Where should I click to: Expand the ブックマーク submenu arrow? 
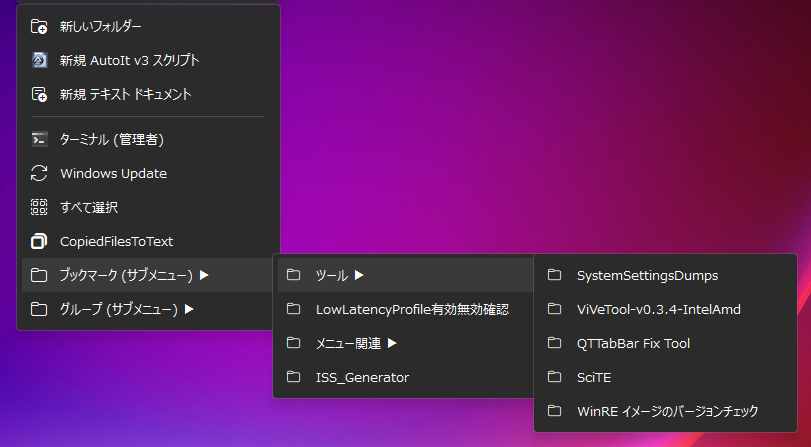[204, 275]
